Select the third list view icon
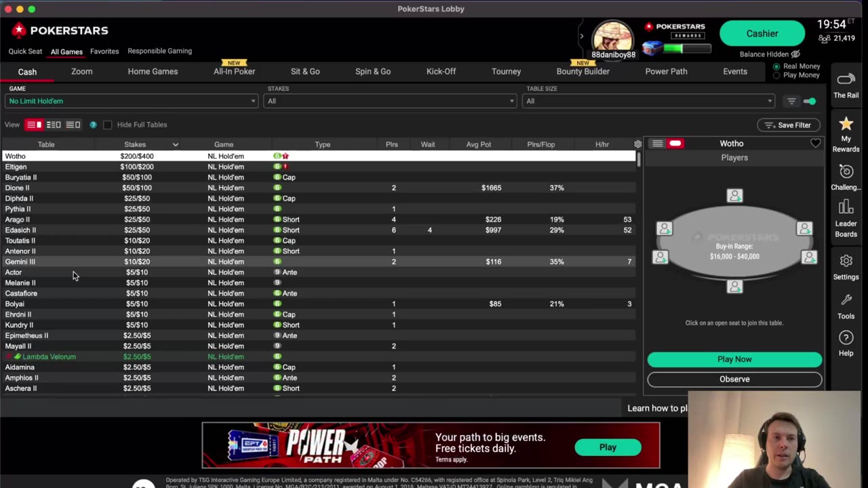Viewport: 868px width, 488px height. click(x=73, y=125)
